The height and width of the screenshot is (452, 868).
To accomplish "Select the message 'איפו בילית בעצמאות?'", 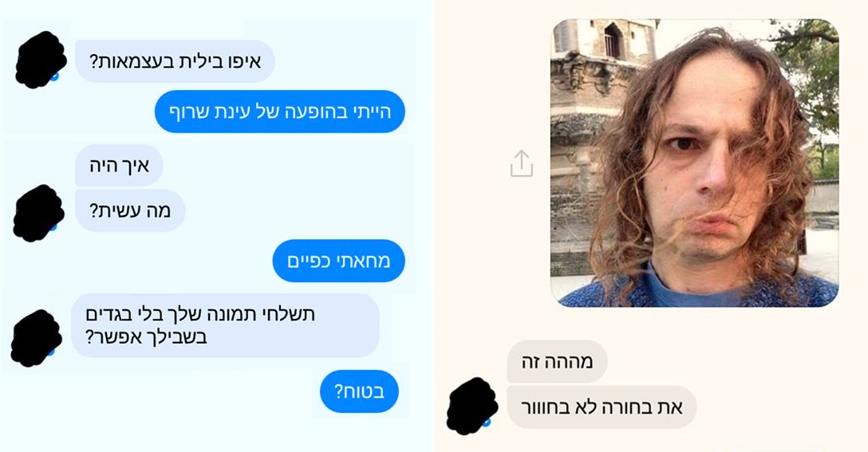I will click(175, 61).
